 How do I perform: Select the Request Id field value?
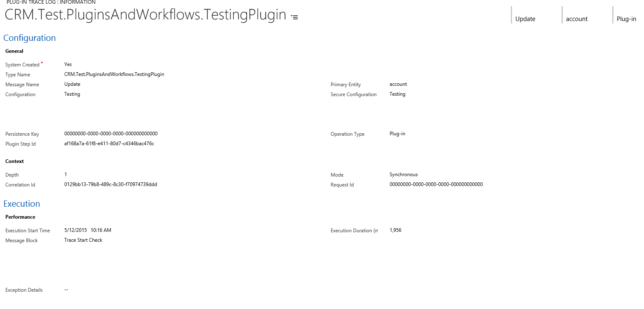pos(436,184)
